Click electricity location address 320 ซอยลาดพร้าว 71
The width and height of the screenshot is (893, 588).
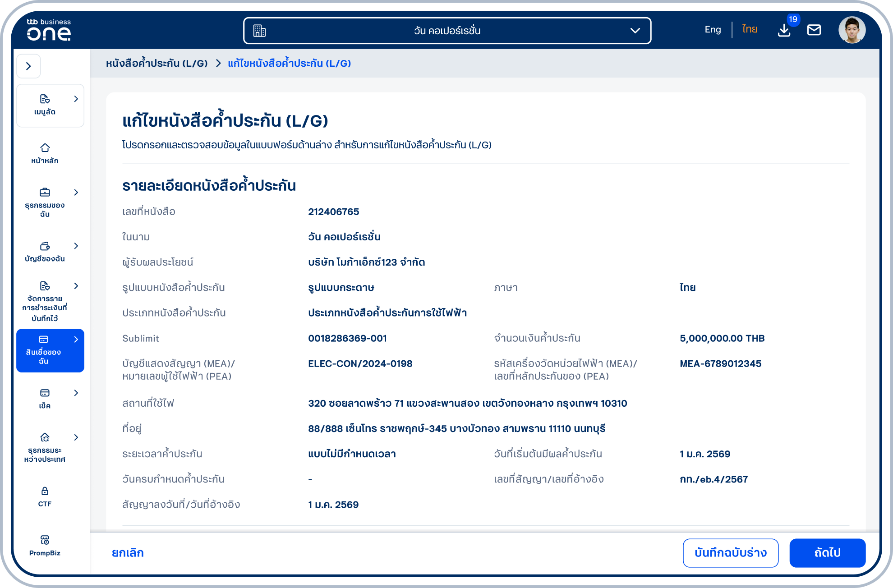(x=468, y=404)
